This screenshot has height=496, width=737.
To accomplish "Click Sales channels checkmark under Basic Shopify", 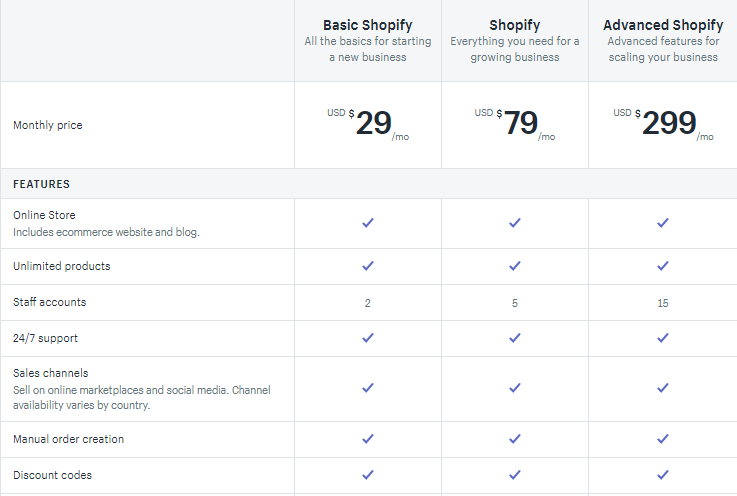I will 367,388.
